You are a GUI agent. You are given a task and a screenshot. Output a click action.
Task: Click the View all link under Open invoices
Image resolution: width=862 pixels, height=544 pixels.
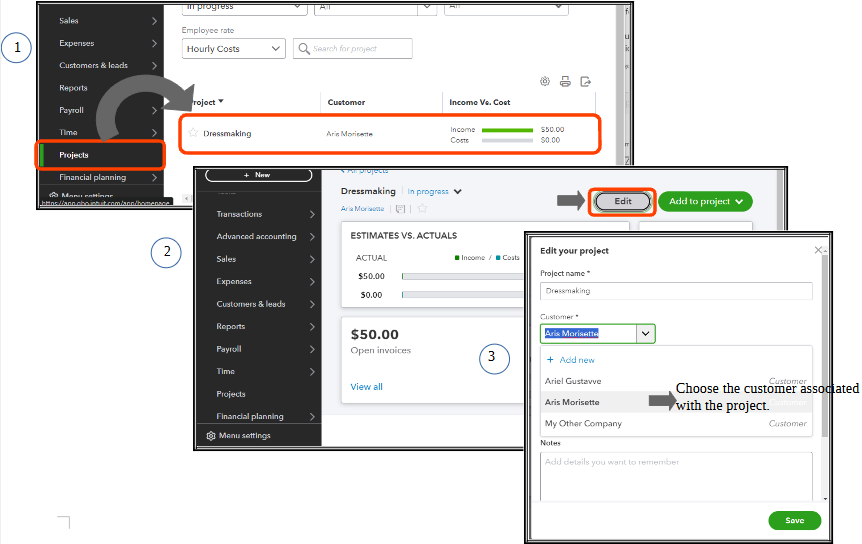tap(366, 387)
